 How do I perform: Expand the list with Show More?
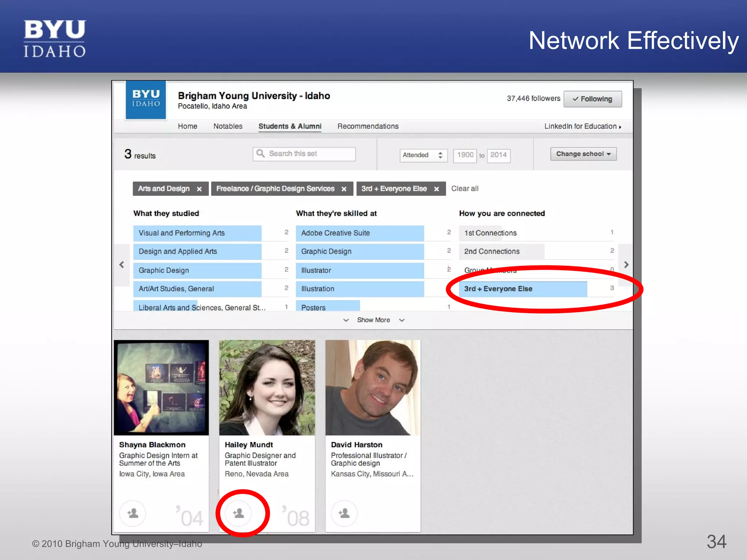(373, 320)
